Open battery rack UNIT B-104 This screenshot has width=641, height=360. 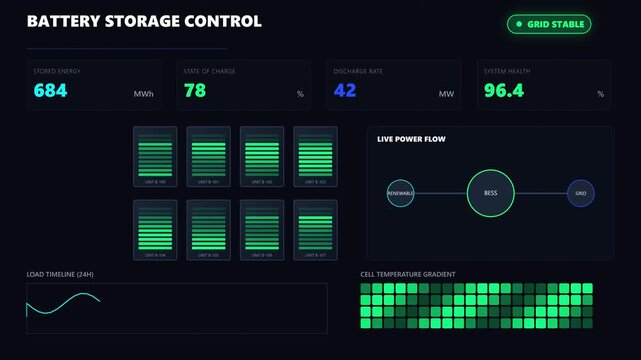point(155,230)
